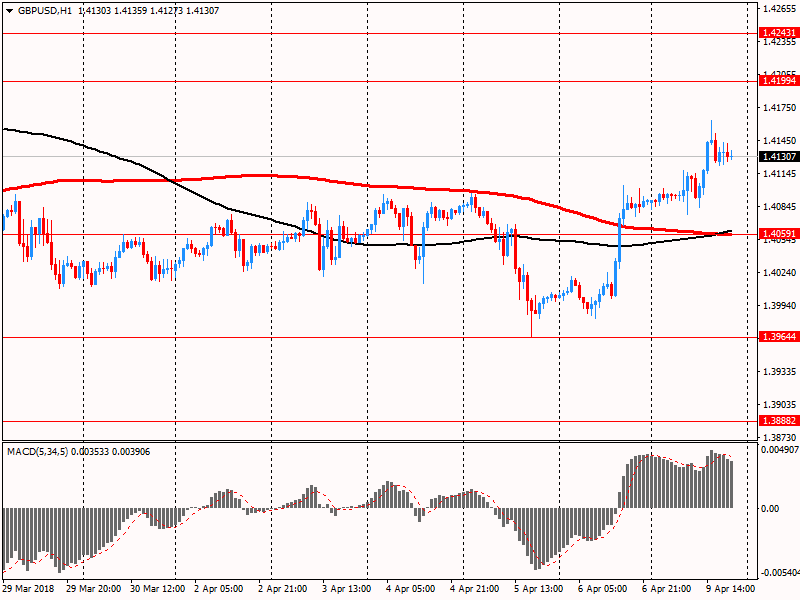Select the 29 Mar 20:00 time axis label
The width and height of the screenshot is (800, 600).
(x=93, y=589)
